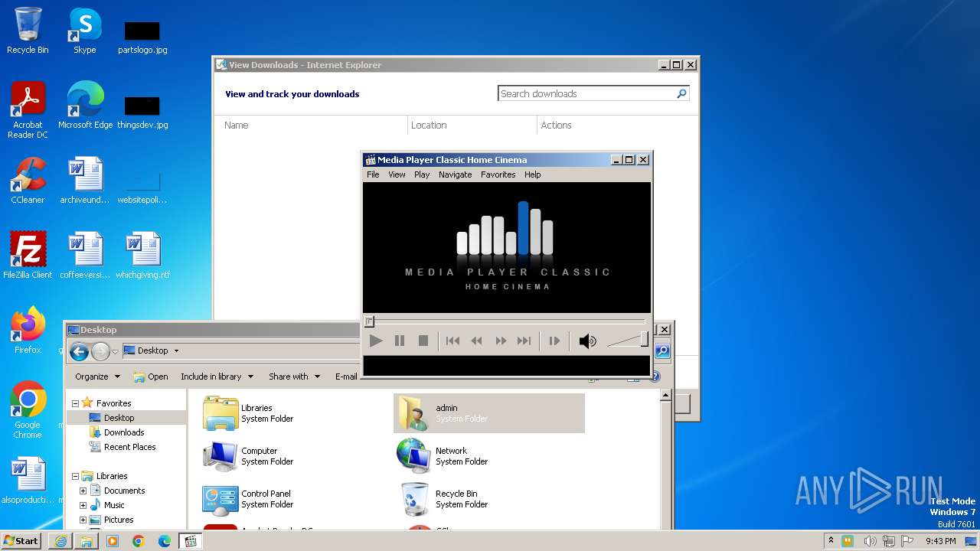Screen dimensions: 980x551
Task: Adjust the Media Player Classic volume slider
Action: (628, 340)
